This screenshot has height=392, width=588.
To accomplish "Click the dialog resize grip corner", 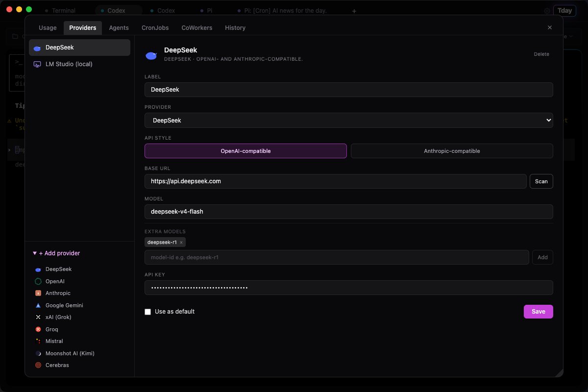I will pyautogui.click(x=560, y=373).
